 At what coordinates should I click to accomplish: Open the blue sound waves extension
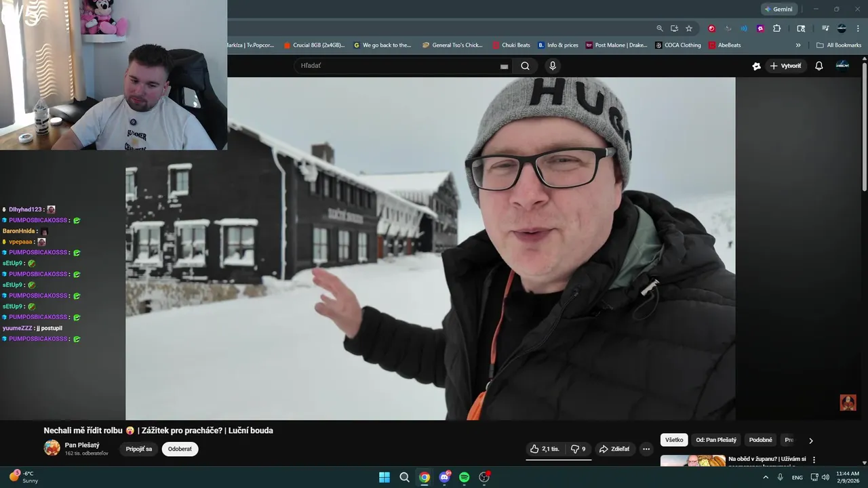(x=744, y=28)
